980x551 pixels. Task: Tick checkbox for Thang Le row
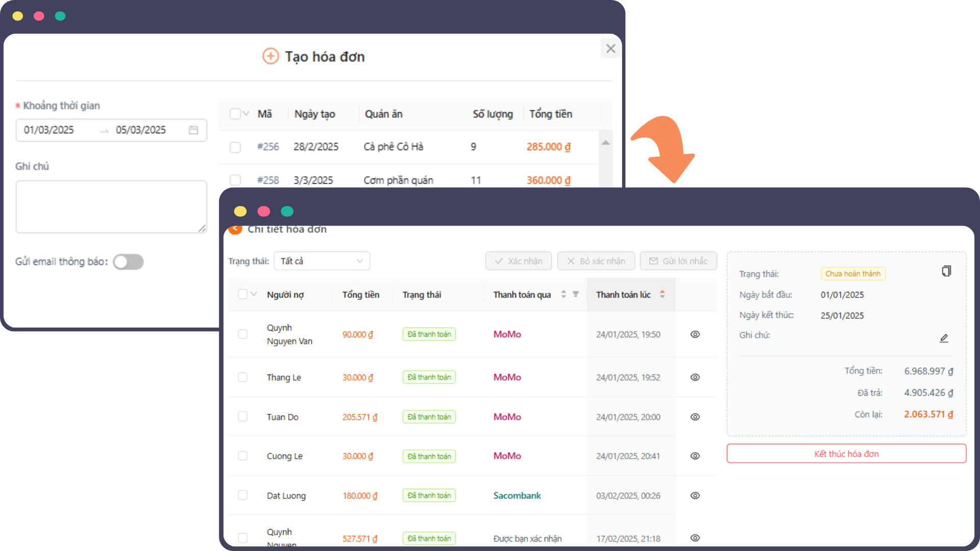242,377
